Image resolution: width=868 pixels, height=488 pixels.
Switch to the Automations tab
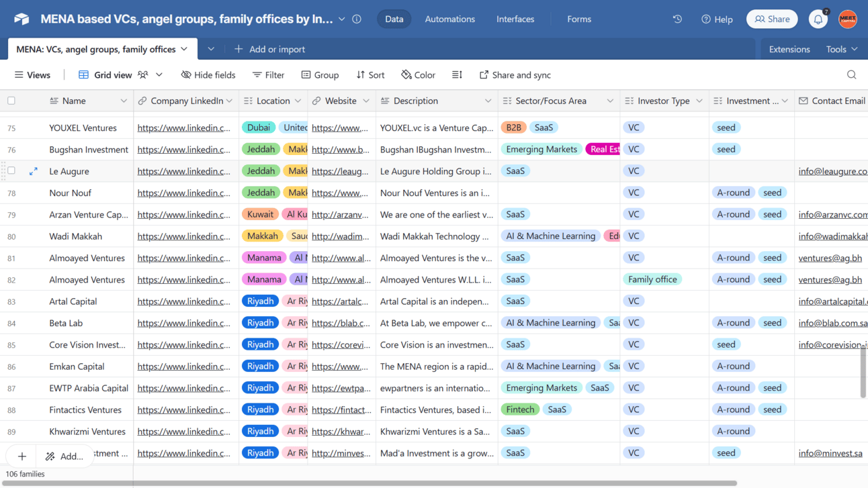coord(449,19)
